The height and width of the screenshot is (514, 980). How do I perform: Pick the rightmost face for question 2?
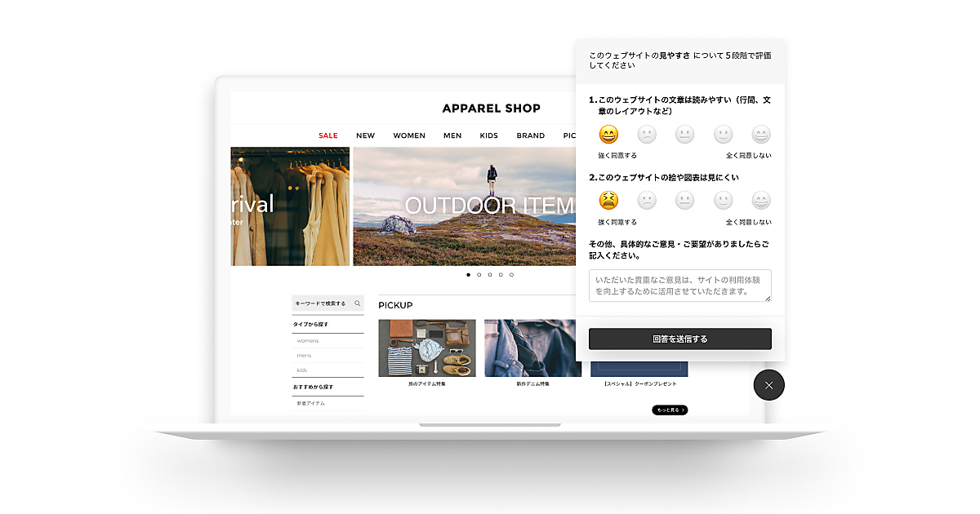[x=761, y=200]
